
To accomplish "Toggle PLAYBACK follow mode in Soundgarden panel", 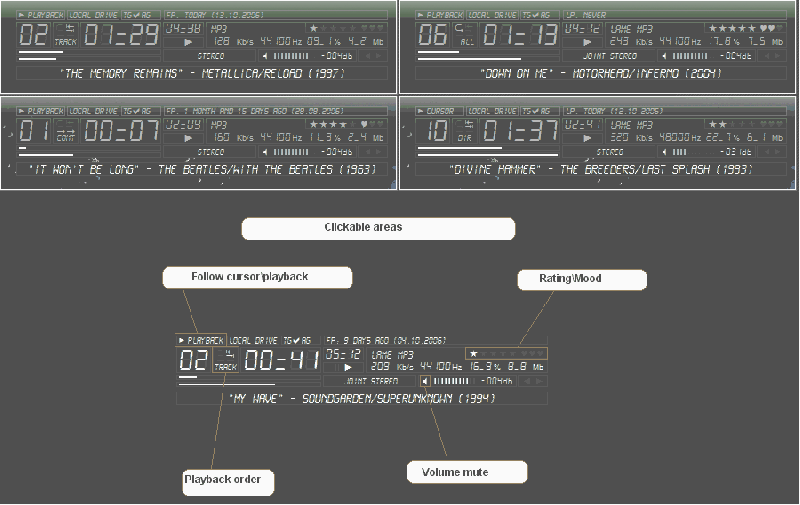I will coord(201,340).
